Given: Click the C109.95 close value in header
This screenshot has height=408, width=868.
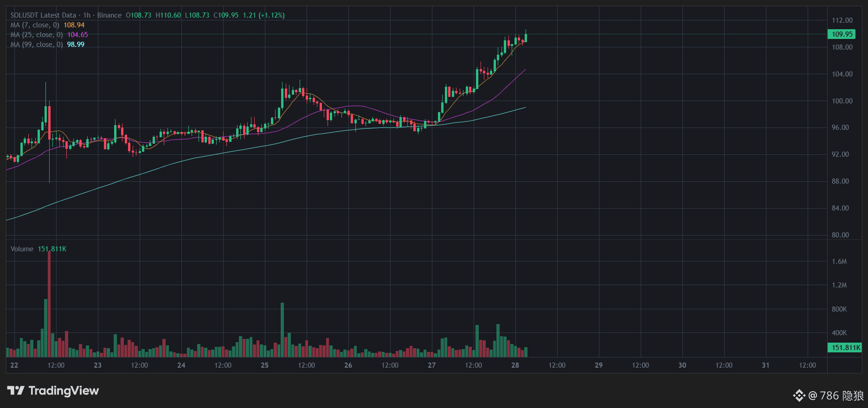Looking at the screenshot, I should (x=226, y=15).
